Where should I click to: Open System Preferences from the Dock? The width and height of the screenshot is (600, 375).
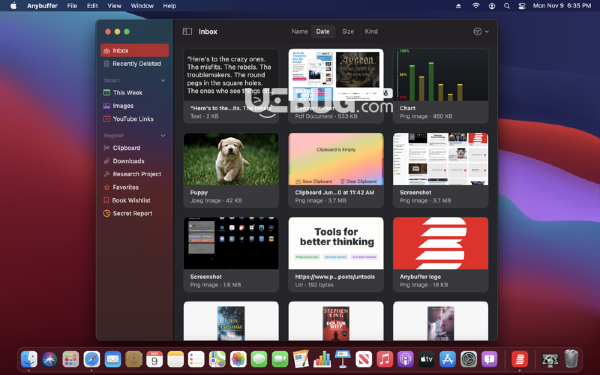tap(468, 359)
